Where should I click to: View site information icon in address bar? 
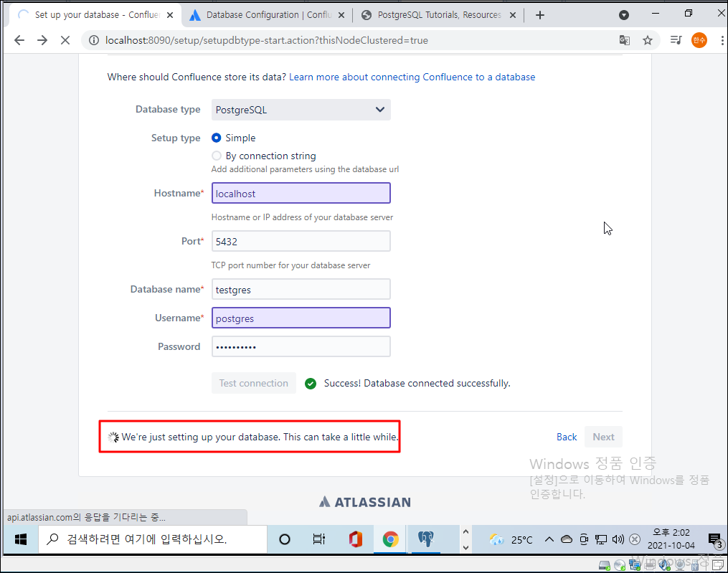point(94,40)
